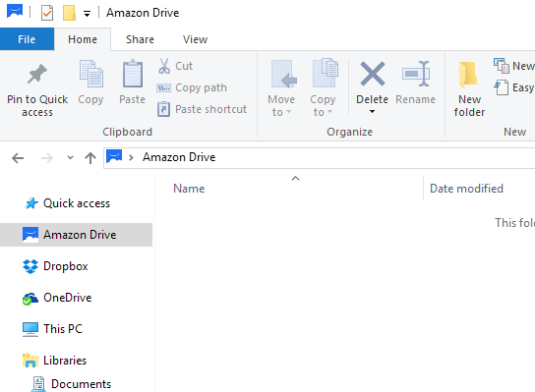Click the New folder label in ribbon
The height and width of the screenshot is (392, 535).
[x=469, y=106]
